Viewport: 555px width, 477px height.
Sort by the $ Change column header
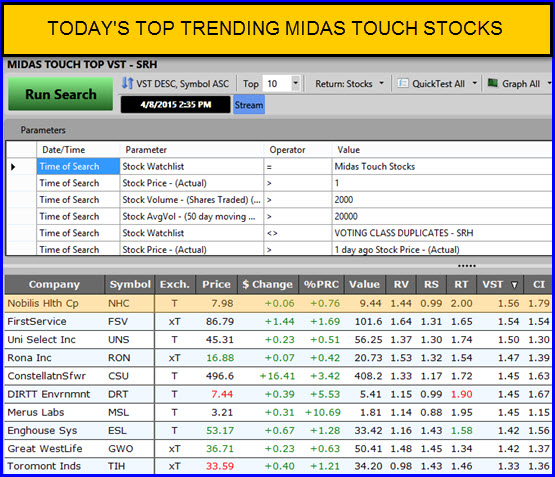tap(268, 285)
